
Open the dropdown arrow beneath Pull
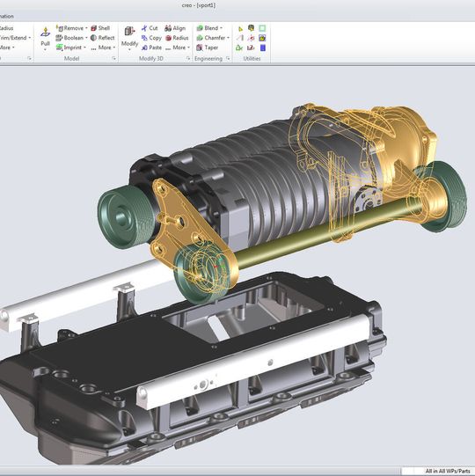[45, 49]
